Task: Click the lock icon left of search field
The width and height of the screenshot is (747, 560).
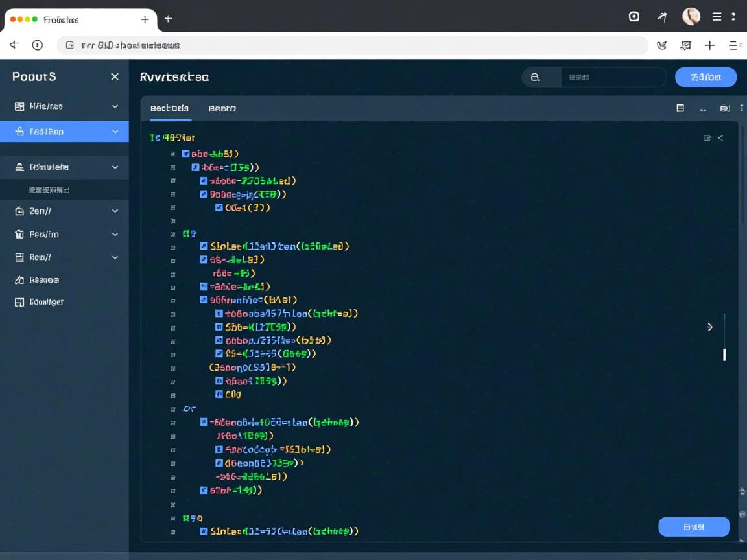Action: coord(535,77)
